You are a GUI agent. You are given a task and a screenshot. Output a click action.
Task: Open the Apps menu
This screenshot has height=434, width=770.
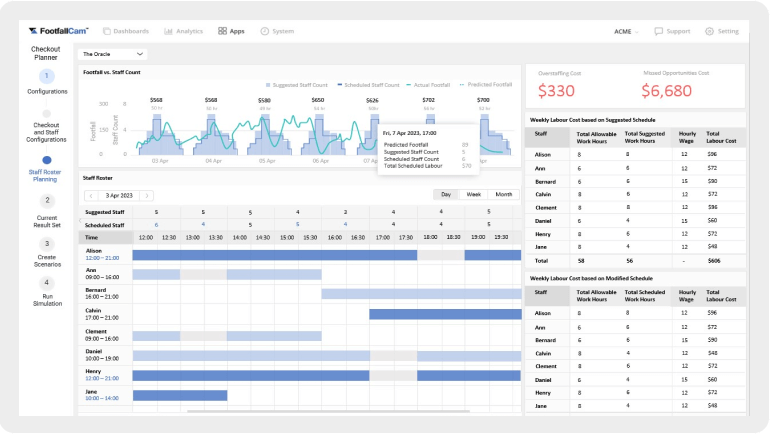pos(231,31)
